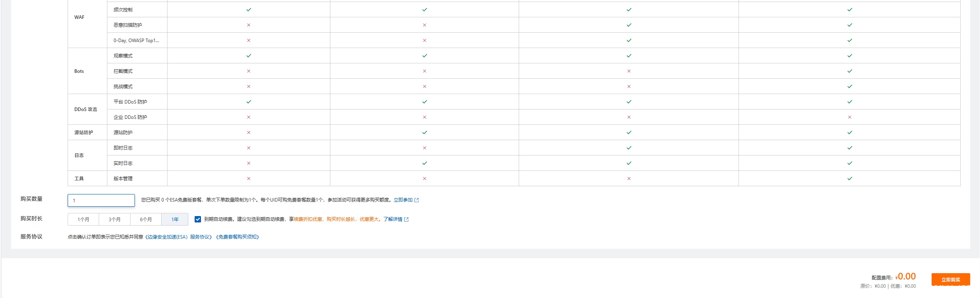Open the 边缘安全加速(ESA) 服务协议 link

179,237
